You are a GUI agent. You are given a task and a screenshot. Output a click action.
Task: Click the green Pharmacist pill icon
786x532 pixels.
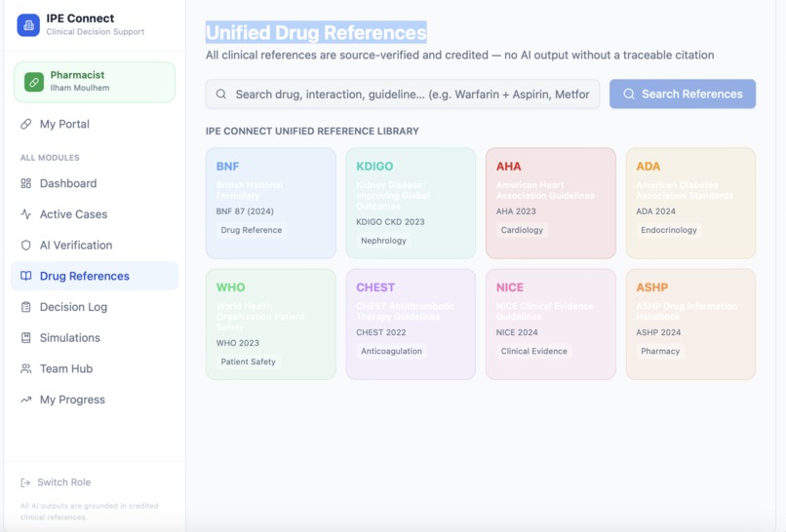tap(34, 82)
